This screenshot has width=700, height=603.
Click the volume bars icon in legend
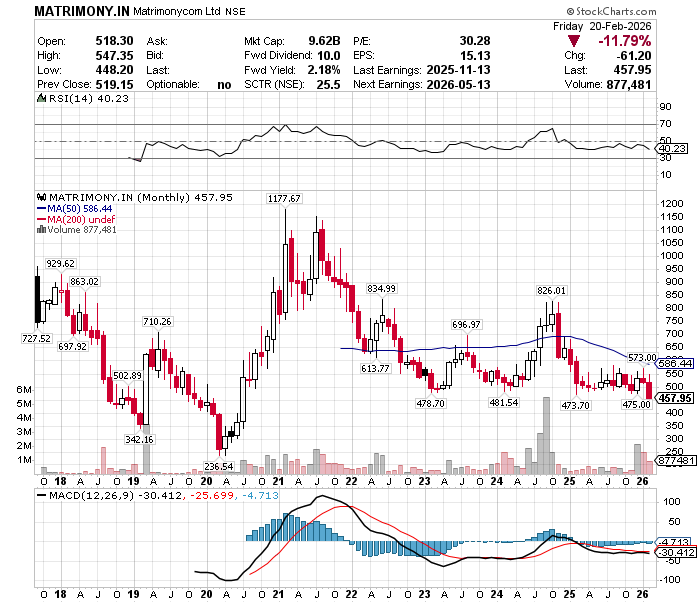pyautogui.click(x=42, y=230)
